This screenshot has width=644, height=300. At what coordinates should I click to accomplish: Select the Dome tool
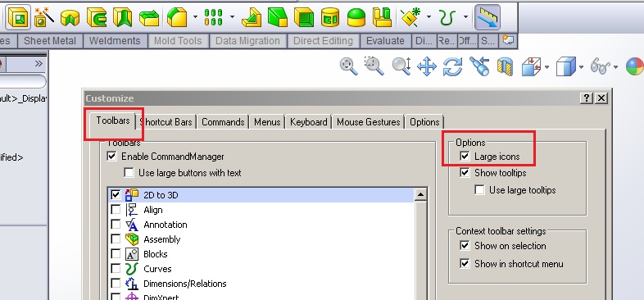(x=356, y=18)
